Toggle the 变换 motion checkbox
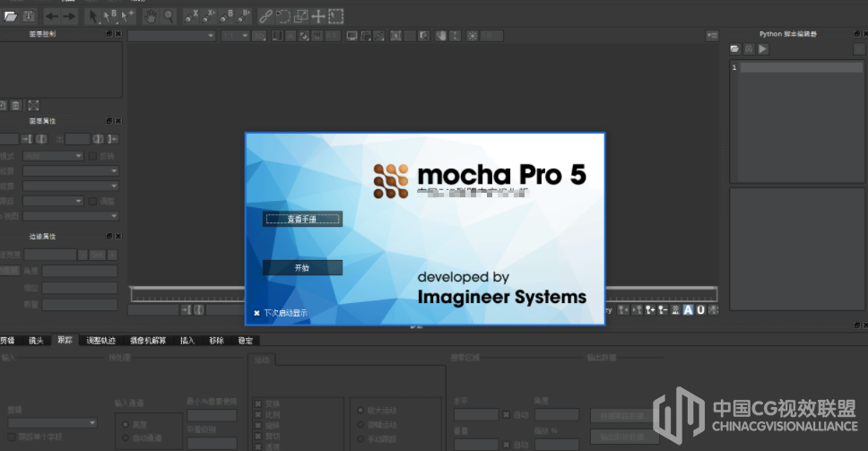868x451 pixels. point(258,404)
